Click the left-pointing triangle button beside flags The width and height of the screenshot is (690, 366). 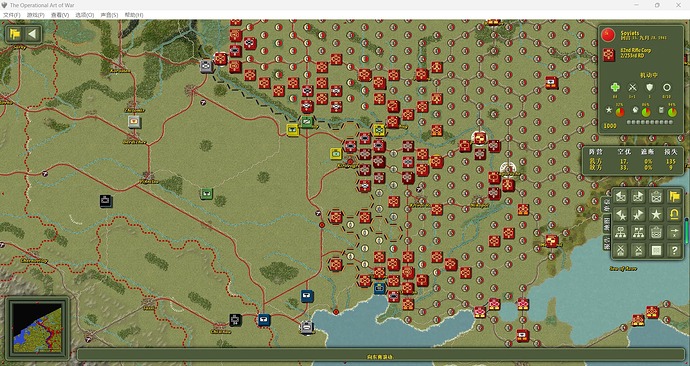(33, 34)
